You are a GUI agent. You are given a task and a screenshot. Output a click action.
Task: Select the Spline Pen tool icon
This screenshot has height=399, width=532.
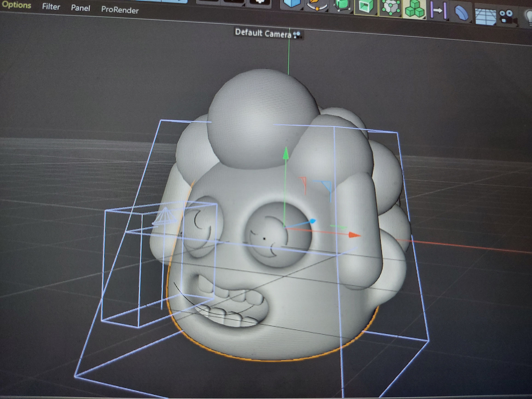[x=317, y=5]
